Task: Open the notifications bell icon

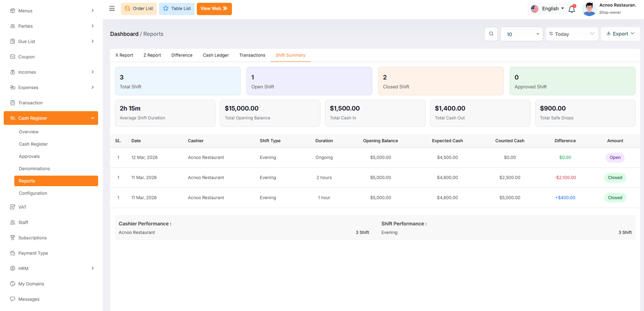Action: (572, 9)
